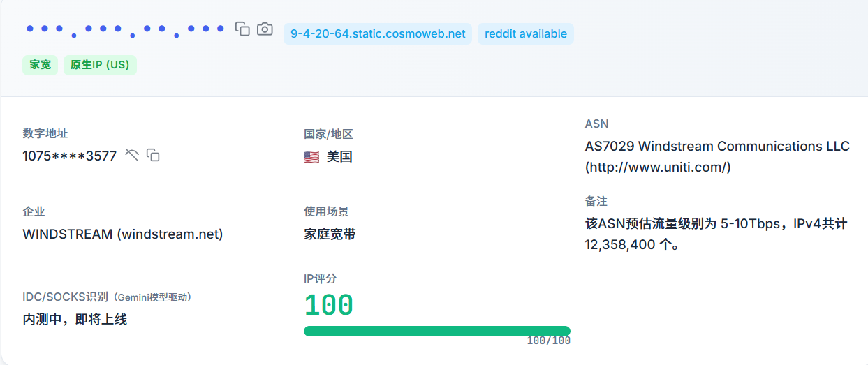Click WINDSTREAM (windstream.net) enterprise name
868x365 pixels.
click(x=123, y=234)
